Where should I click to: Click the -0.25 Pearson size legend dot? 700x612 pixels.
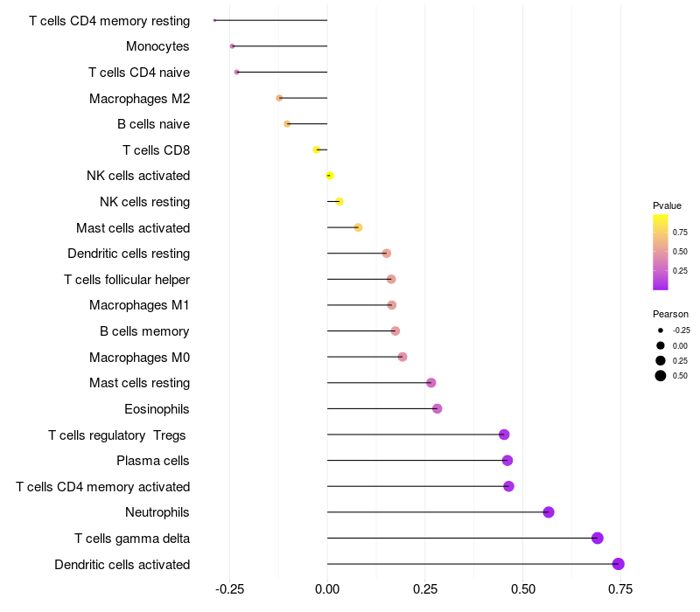[661, 330]
